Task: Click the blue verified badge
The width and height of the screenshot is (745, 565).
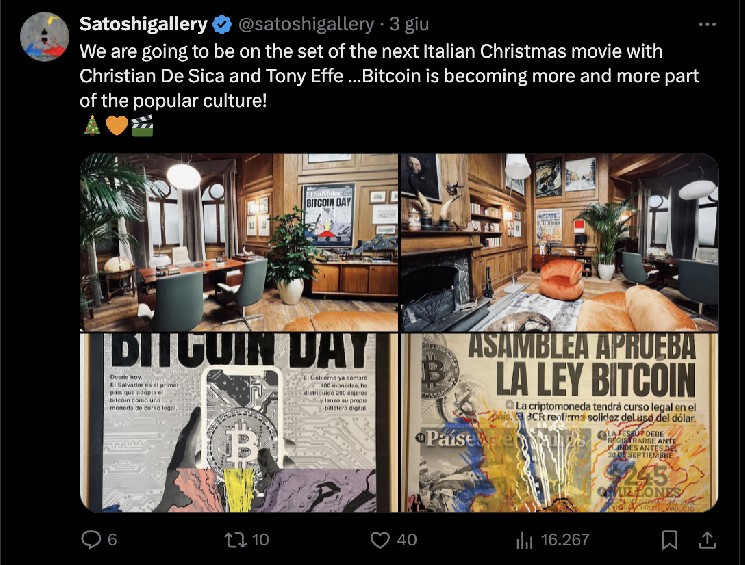Action: click(221, 24)
